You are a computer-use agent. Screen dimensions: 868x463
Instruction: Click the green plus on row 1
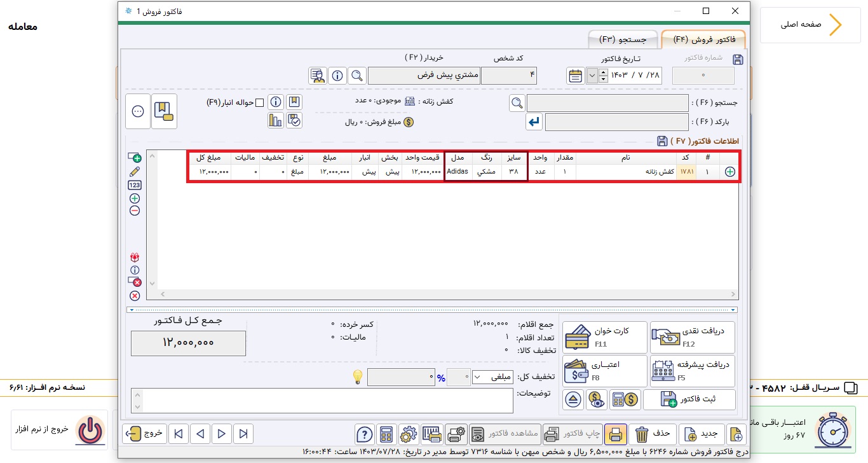point(729,172)
